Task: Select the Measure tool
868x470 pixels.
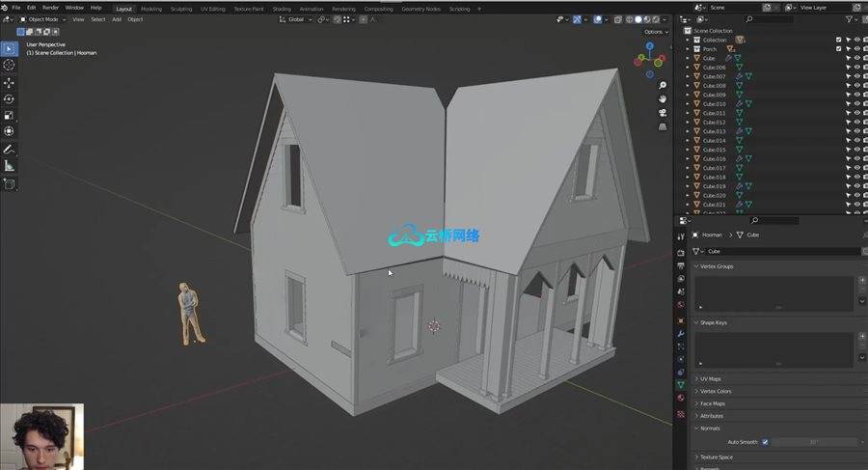Action: coord(9,166)
